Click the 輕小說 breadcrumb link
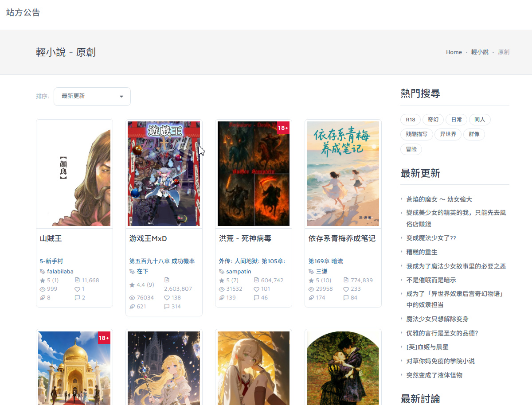 tap(480, 52)
